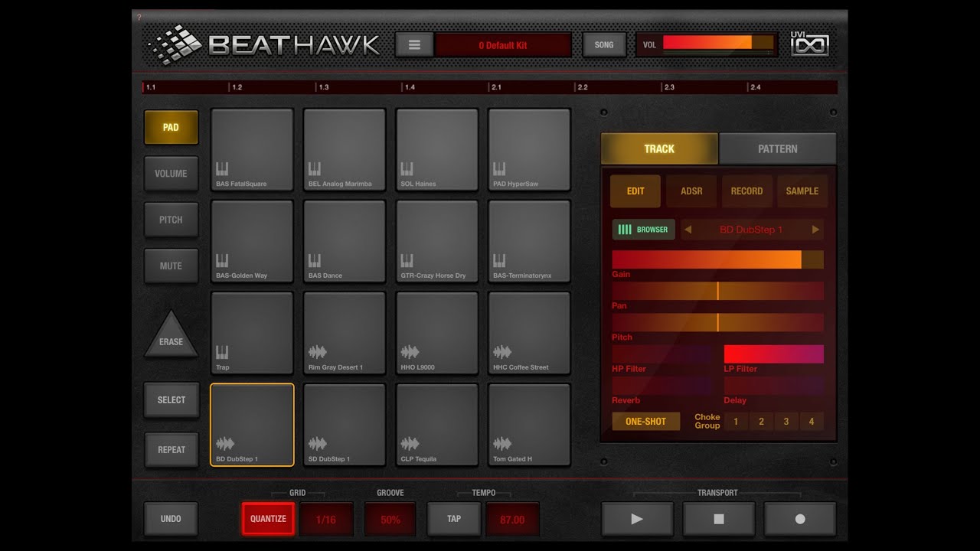Select previous sample with left arrow
This screenshot has height=551, width=980.
tap(688, 230)
